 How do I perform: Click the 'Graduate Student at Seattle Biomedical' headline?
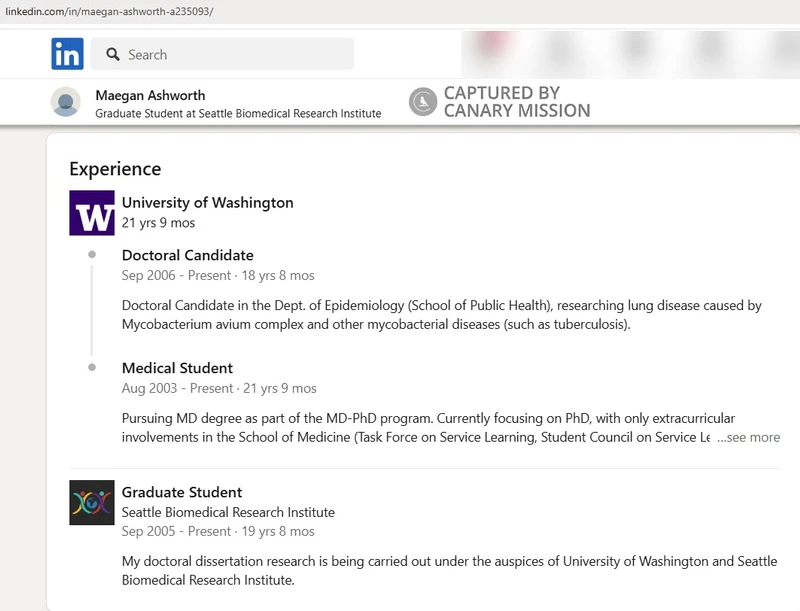[x=238, y=113]
